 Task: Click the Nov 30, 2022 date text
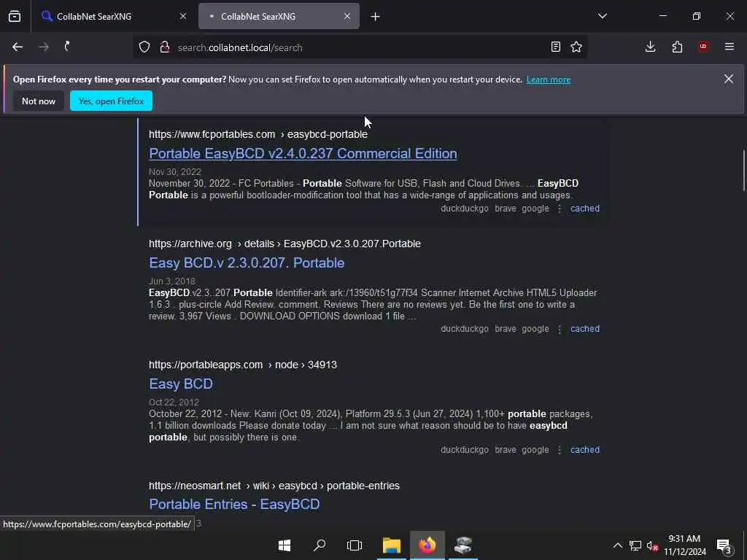click(x=175, y=171)
